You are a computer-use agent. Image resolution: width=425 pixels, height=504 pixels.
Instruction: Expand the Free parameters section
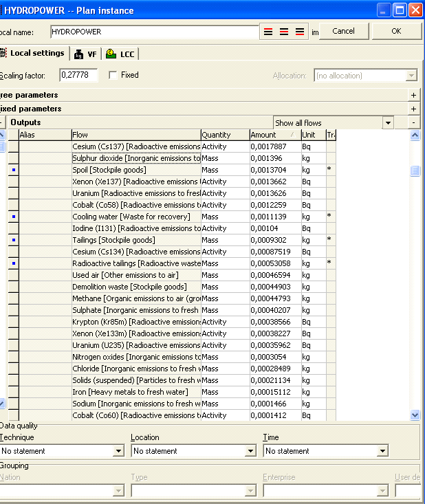(413, 95)
